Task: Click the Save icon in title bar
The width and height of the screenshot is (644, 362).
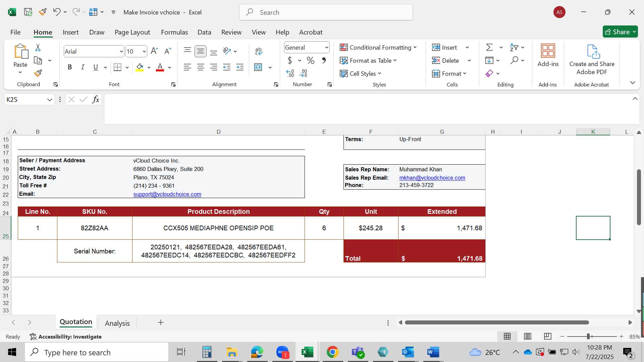Action: (x=28, y=12)
